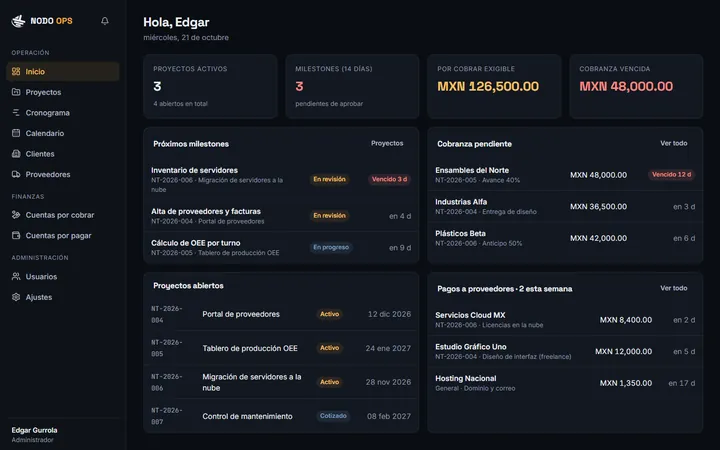This screenshot has width=720, height=450.
Task: Click Ver todo in Cobranza pendiente
Action: click(674, 143)
